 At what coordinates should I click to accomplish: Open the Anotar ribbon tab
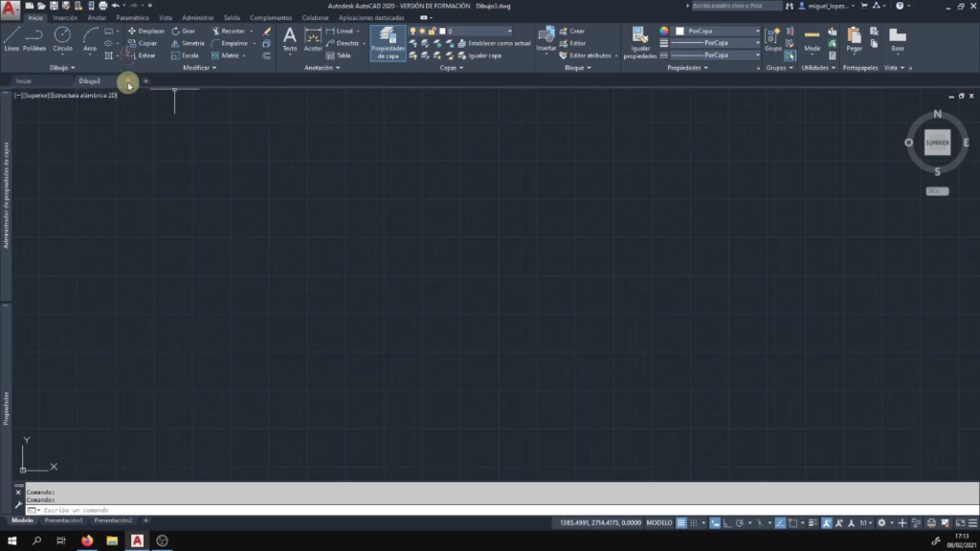pos(97,17)
